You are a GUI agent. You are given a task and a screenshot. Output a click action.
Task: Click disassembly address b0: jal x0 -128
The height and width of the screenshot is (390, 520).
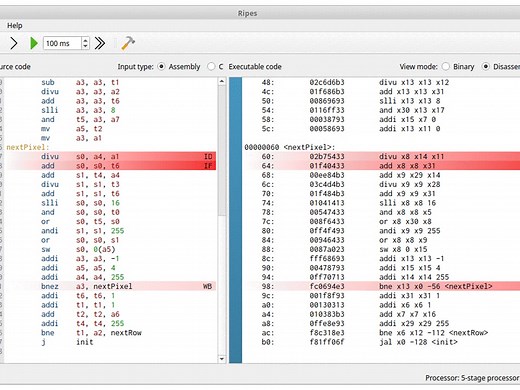tap(382, 342)
